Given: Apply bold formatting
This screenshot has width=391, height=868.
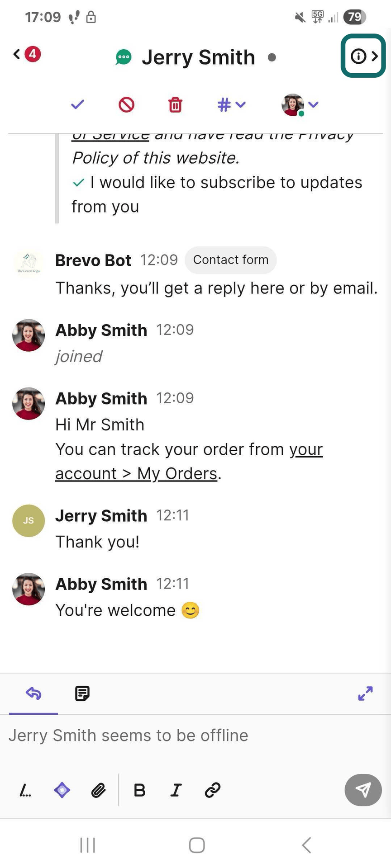Looking at the screenshot, I should point(139,790).
